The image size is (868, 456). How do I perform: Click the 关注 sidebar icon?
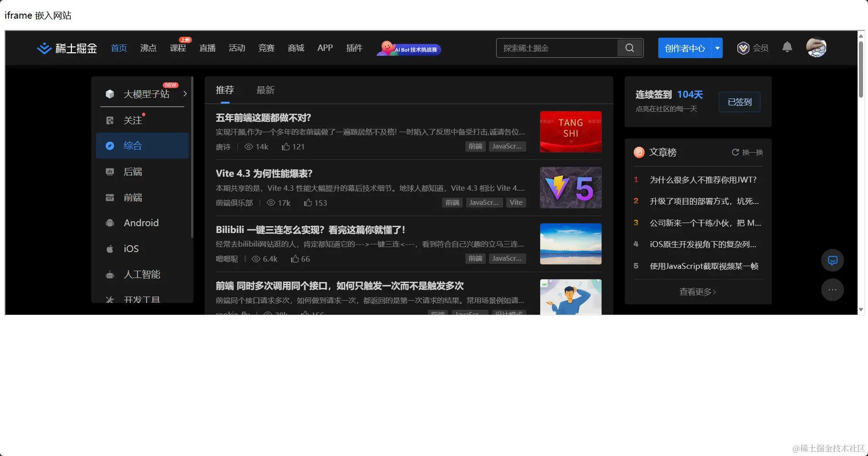(110, 120)
